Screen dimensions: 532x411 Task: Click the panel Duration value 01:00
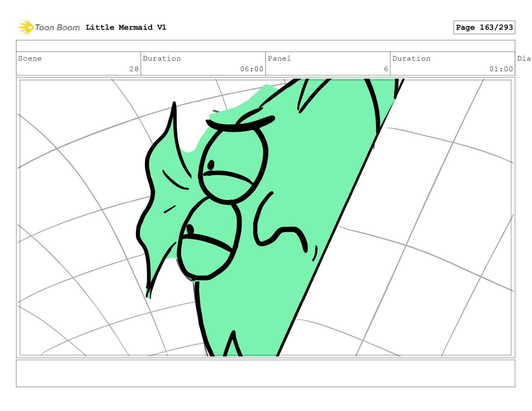[501, 69]
